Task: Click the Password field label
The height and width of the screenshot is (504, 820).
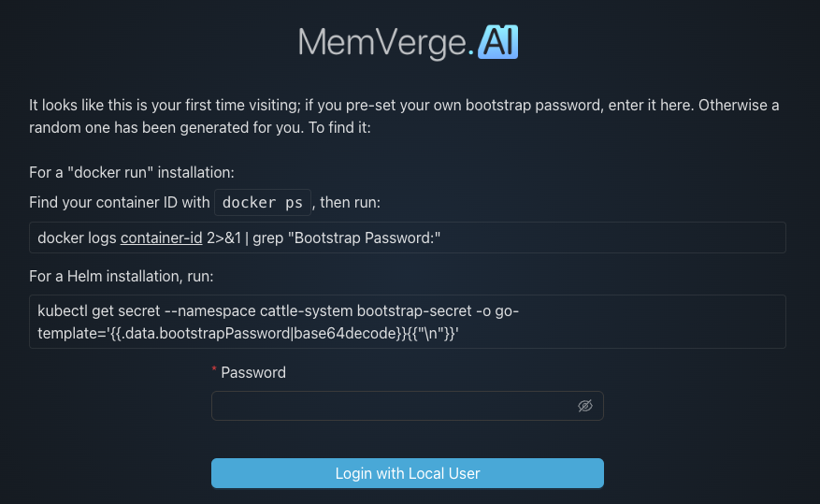Action: click(x=253, y=372)
